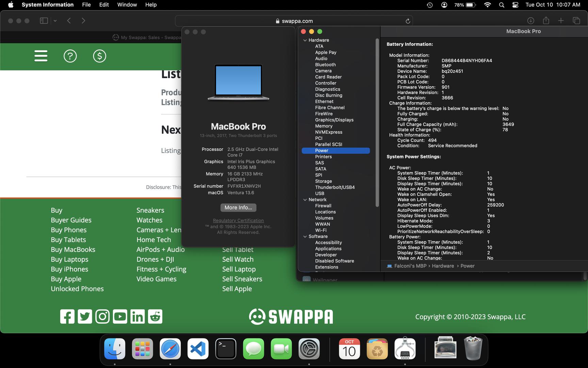Click the Buy MacBooks link
Viewport: 588px width, 368px height.
tap(73, 249)
